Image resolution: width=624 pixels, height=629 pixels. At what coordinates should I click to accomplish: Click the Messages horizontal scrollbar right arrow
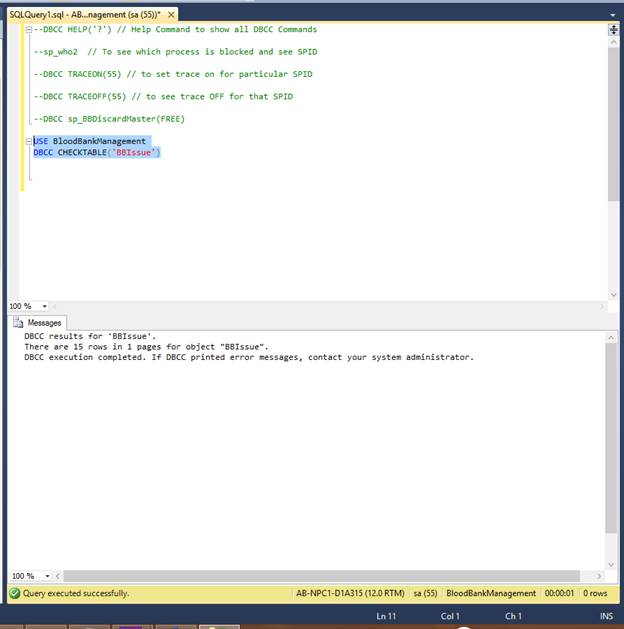pos(599,576)
